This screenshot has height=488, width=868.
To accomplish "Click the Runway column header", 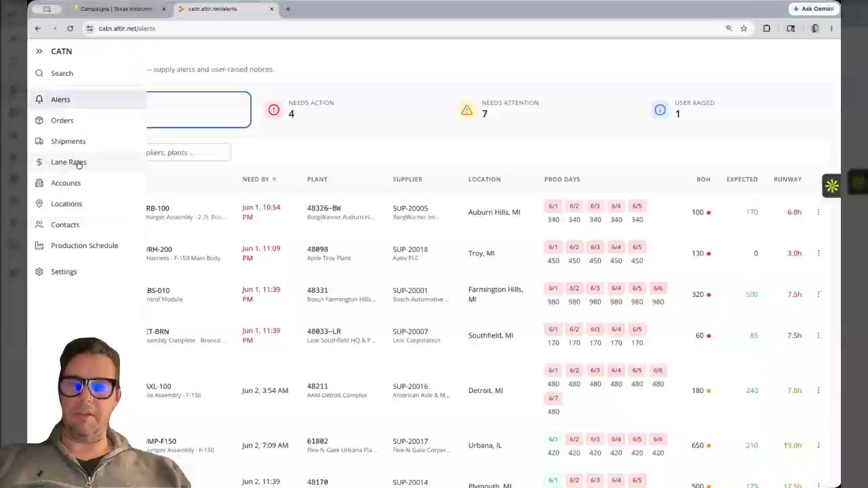I will pyautogui.click(x=787, y=179).
